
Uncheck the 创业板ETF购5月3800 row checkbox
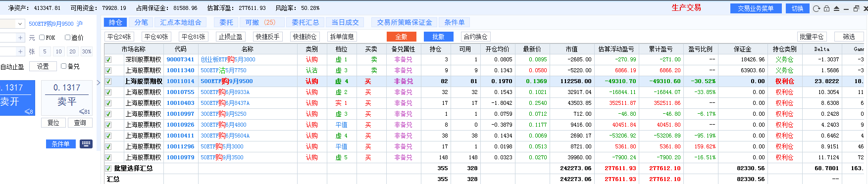tap(108, 59)
